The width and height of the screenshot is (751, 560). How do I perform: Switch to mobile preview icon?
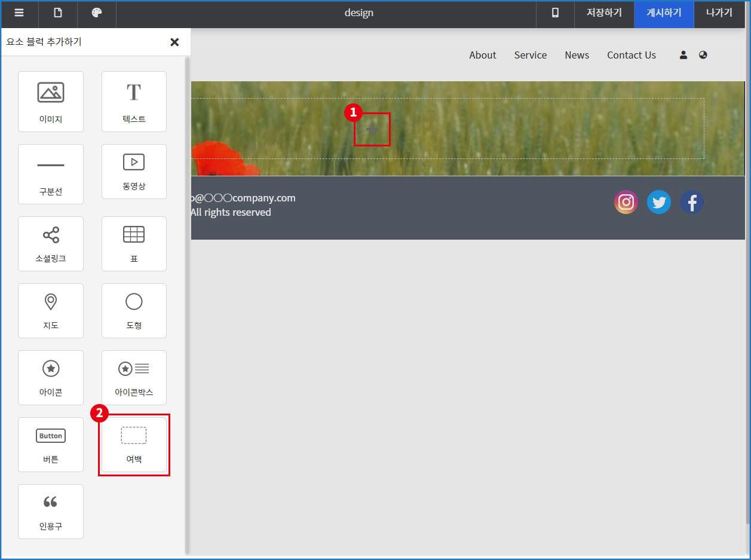pos(555,13)
